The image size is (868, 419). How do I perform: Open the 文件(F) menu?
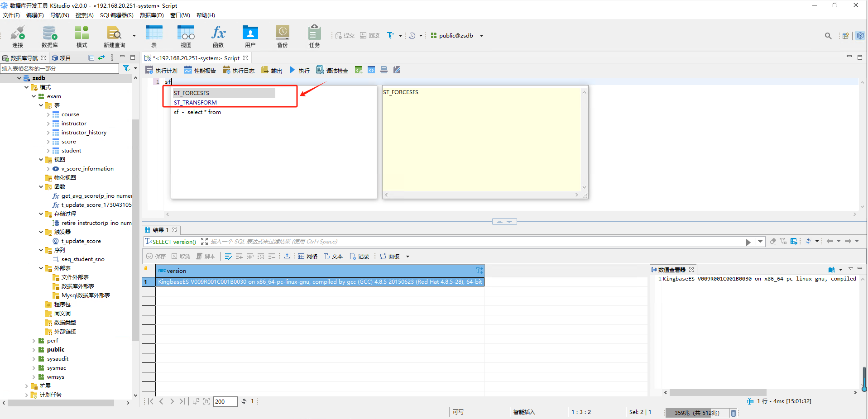pos(11,15)
